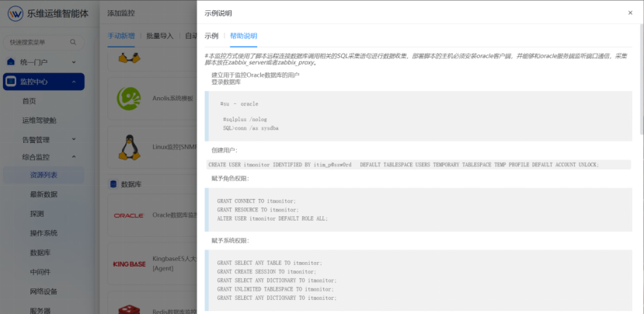Click the Linux penguin icon
Screen dimensions: 644x314
pos(130,147)
